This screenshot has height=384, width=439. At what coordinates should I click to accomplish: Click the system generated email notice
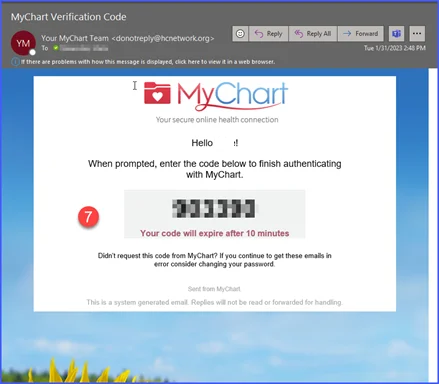[x=214, y=303]
